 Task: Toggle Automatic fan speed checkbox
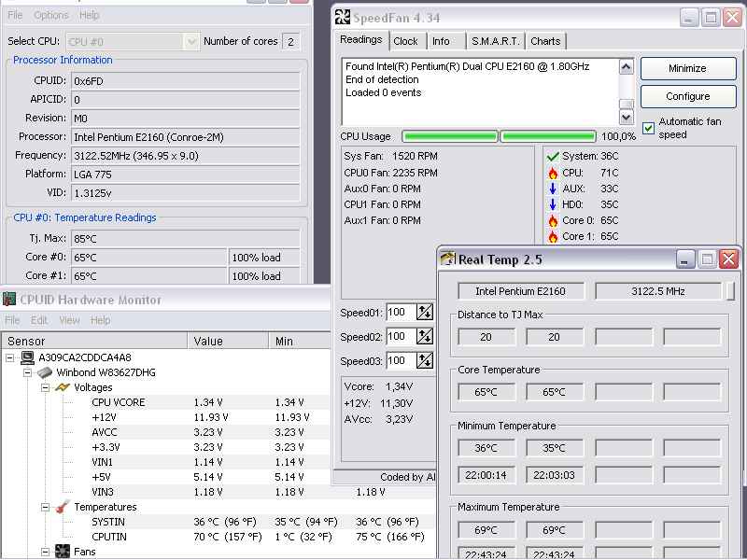(x=648, y=128)
